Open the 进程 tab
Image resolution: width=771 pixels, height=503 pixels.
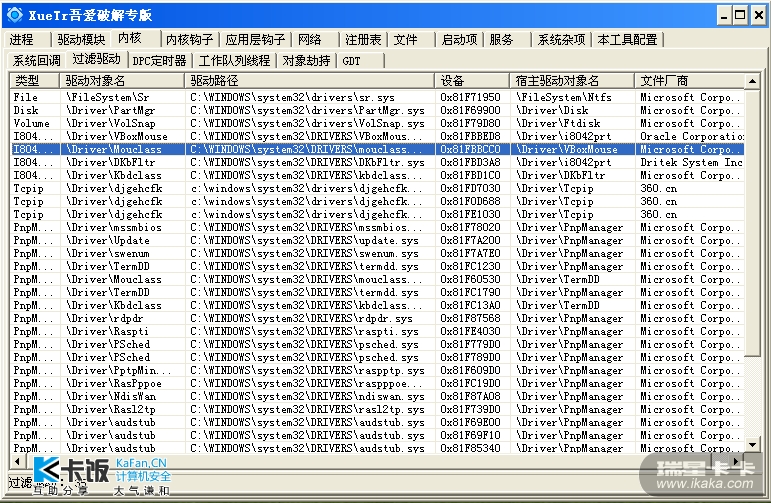click(x=22, y=39)
